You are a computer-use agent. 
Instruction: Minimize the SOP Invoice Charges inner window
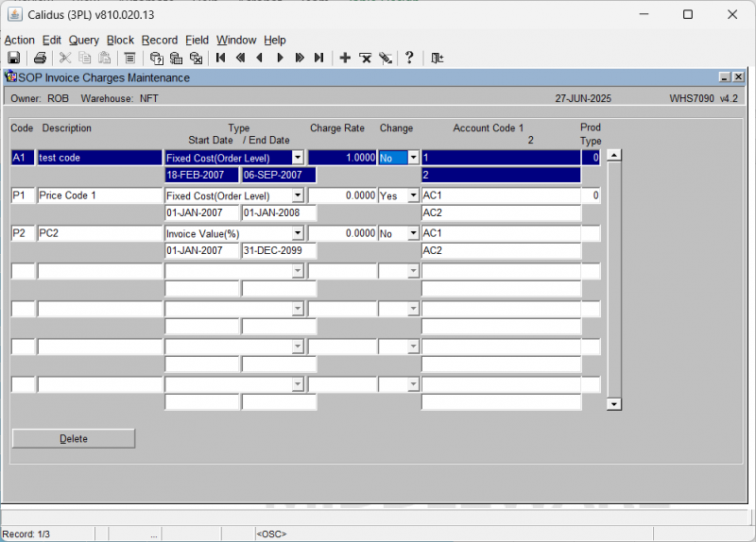[x=725, y=77]
